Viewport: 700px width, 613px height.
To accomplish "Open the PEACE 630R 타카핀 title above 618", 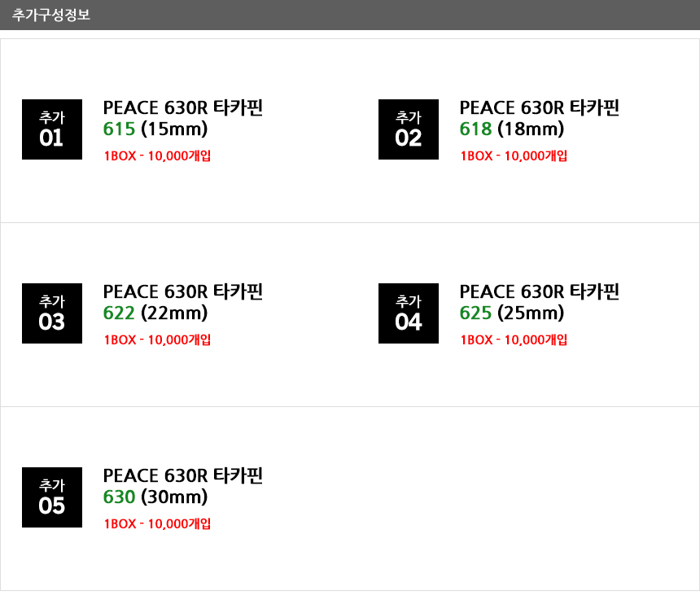I will 540,107.
